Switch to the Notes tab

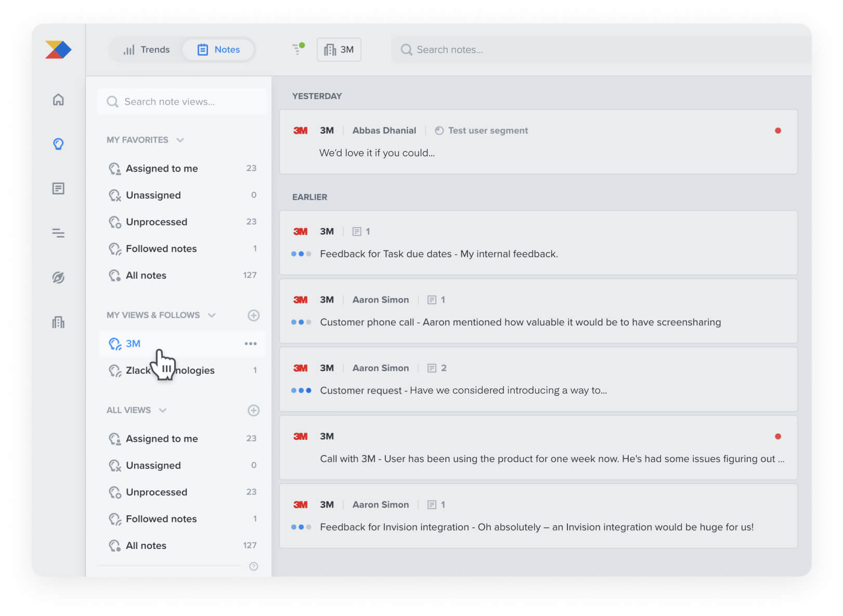pos(218,49)
